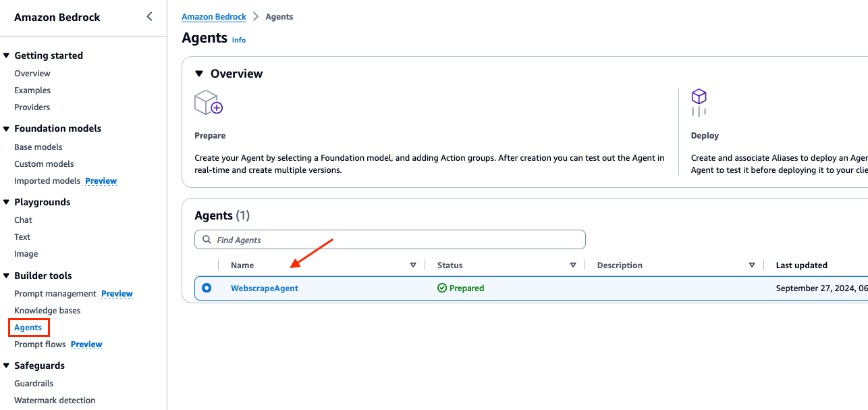Collapse the Safeguards section

6,365
